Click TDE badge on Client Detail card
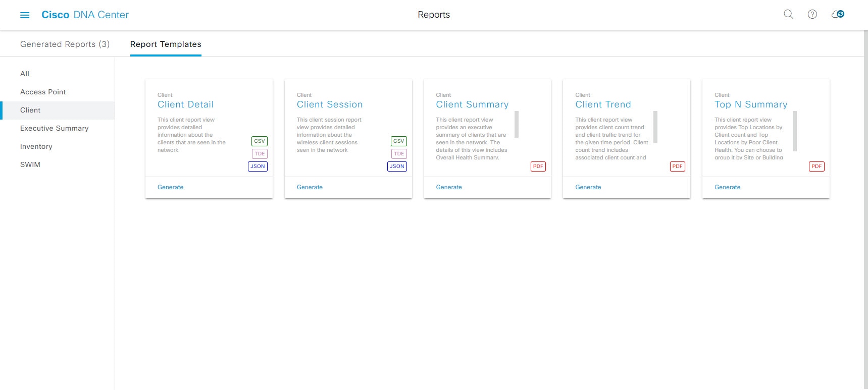868x390 pixels. 260,154
